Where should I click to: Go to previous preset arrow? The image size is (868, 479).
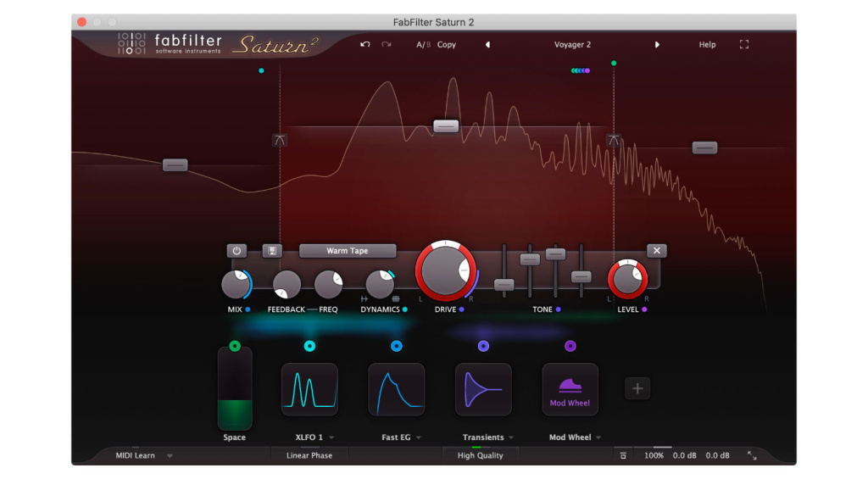[x=487, y=45]
